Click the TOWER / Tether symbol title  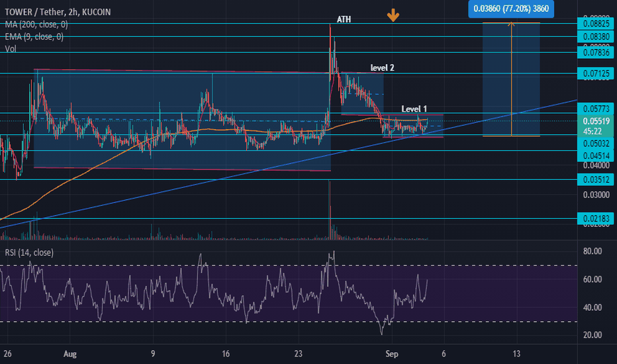(x=58, y=12)
